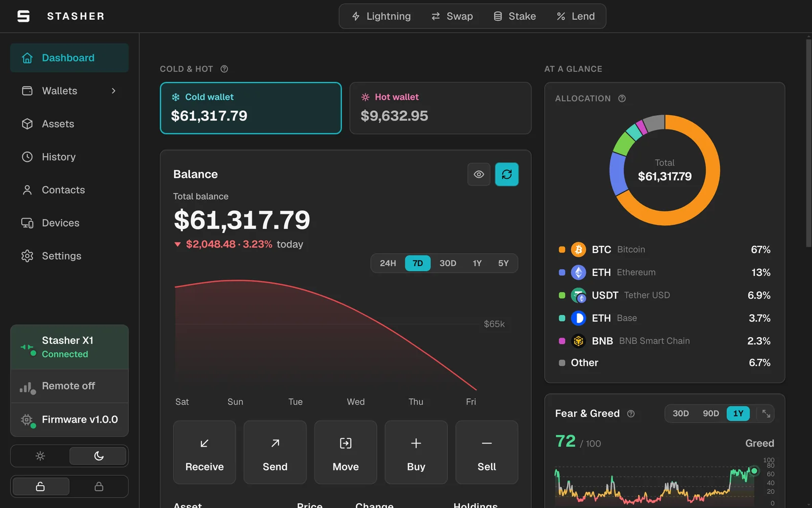
Task: Set Fear & Greed range to 90D
Action: [x=710, y=414]
